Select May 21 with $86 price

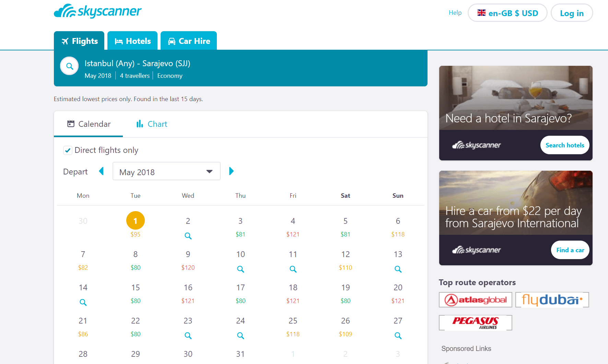point(83,327)
